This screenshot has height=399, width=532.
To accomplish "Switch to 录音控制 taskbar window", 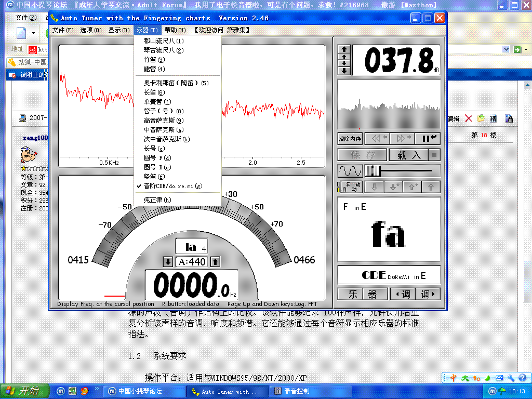I will click(x=310, y=391).
